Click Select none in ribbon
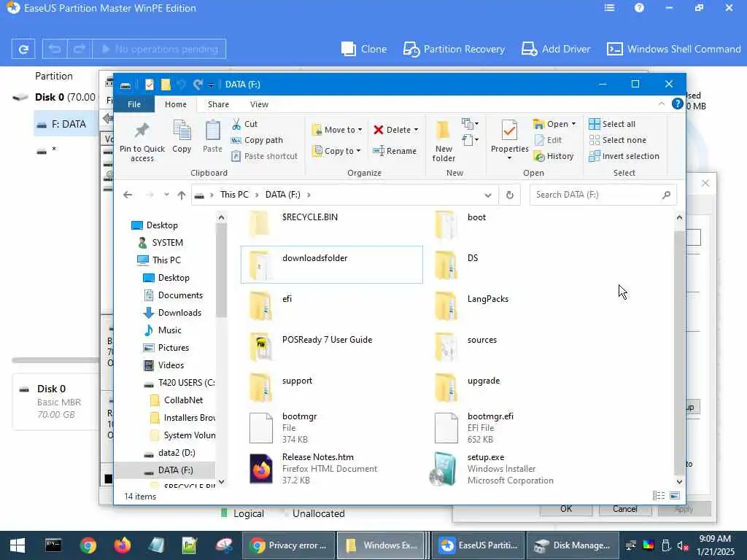747x560 pixels. [x=618, y=140]
